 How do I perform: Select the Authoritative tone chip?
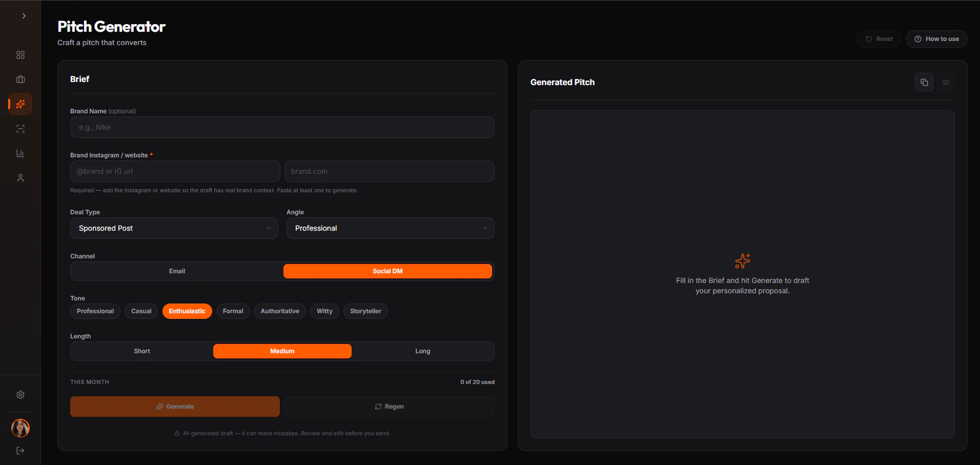pyautogui.click(x=280, y=311)
